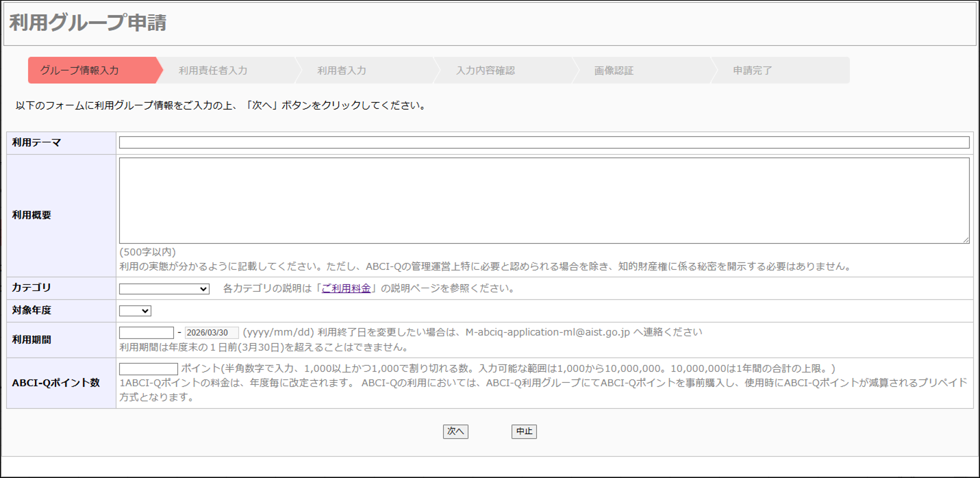Screen dimensions: 980x478
Task: Focus the 利用テーマ text field
Action: pos(544,142)
